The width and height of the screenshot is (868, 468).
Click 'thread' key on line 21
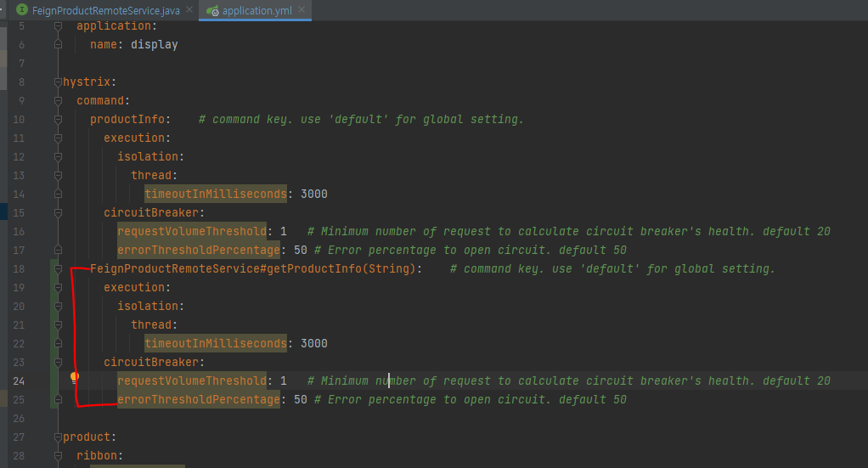coord(151,325)
